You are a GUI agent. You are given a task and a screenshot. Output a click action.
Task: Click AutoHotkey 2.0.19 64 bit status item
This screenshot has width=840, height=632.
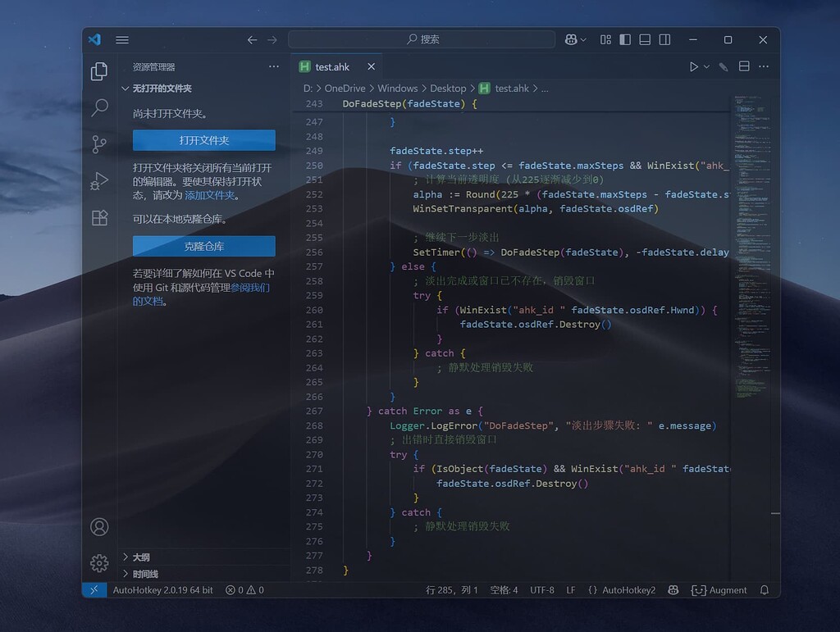pyautogui.click(x=163, y=589)
